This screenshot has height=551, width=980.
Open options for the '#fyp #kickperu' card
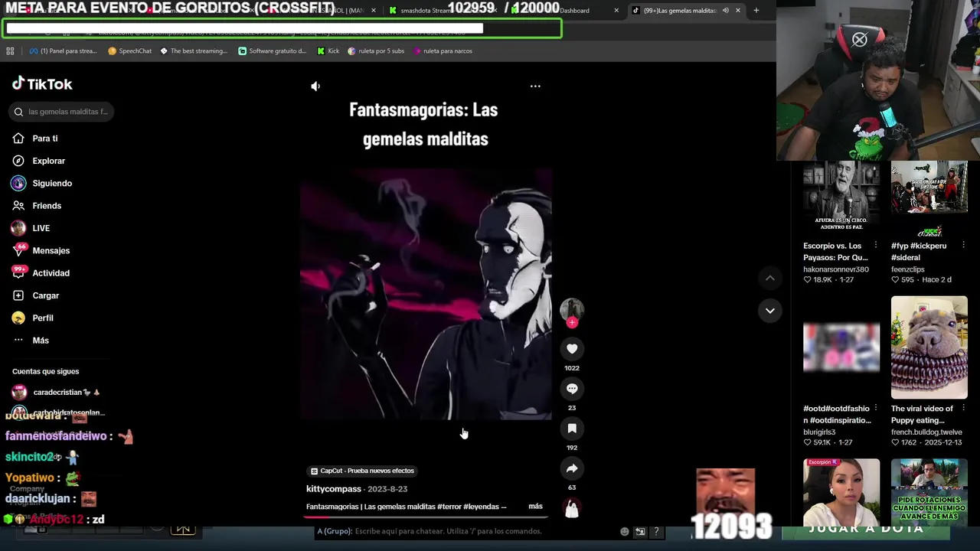(x=963, y=246)
